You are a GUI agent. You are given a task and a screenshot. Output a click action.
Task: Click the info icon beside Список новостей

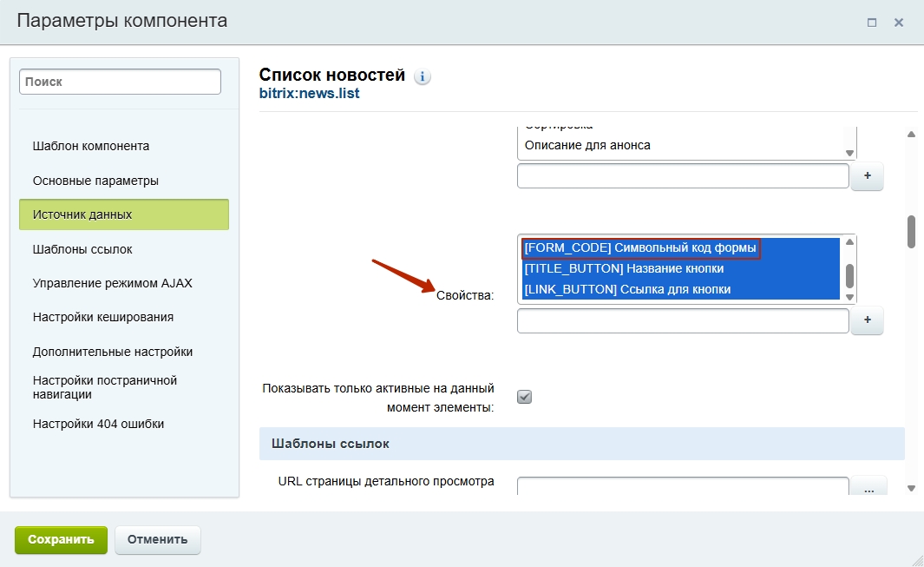(423, 77)
